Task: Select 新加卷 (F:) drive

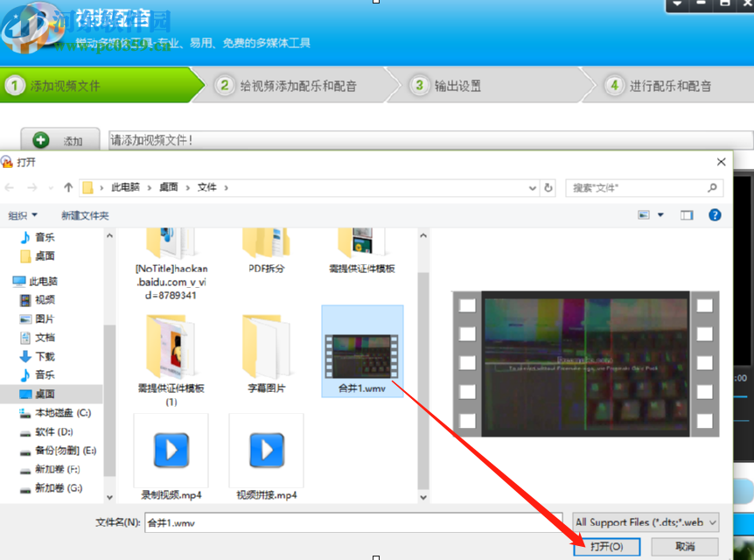Action: click(x=50, y=470)
